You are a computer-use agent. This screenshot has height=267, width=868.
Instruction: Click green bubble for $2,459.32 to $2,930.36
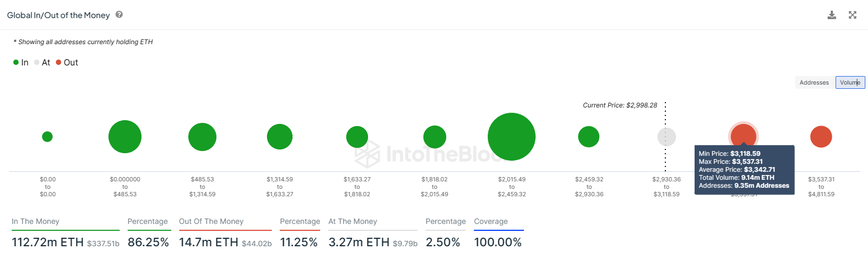[x=589, y=137]
